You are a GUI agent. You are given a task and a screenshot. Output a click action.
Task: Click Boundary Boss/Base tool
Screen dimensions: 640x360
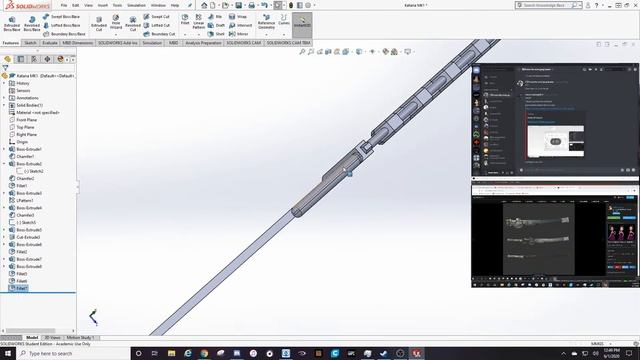tap(64, 34)
